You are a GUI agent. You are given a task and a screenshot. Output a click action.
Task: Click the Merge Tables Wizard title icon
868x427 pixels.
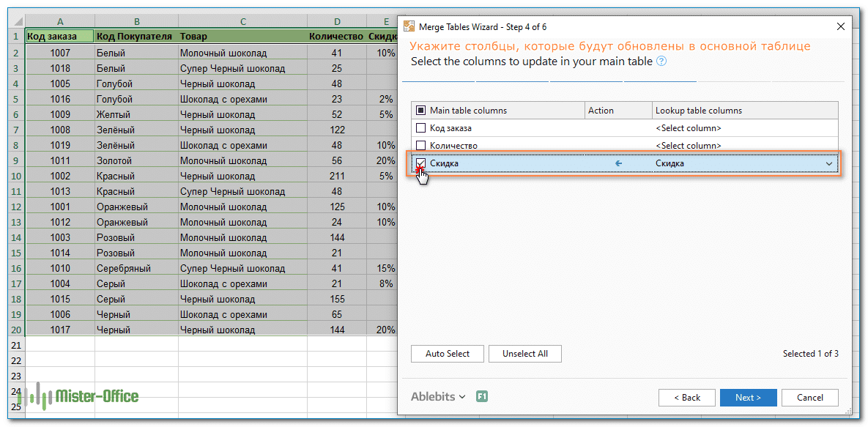point(409,26)
